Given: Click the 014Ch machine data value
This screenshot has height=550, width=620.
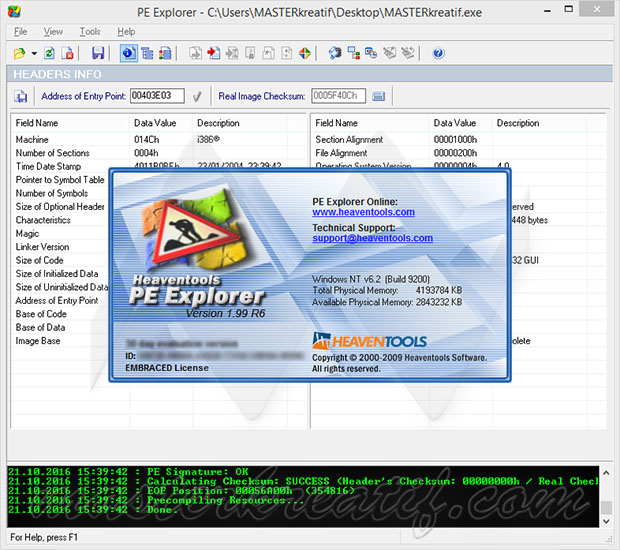Looking at the screenshot, I should click(146, 140).
